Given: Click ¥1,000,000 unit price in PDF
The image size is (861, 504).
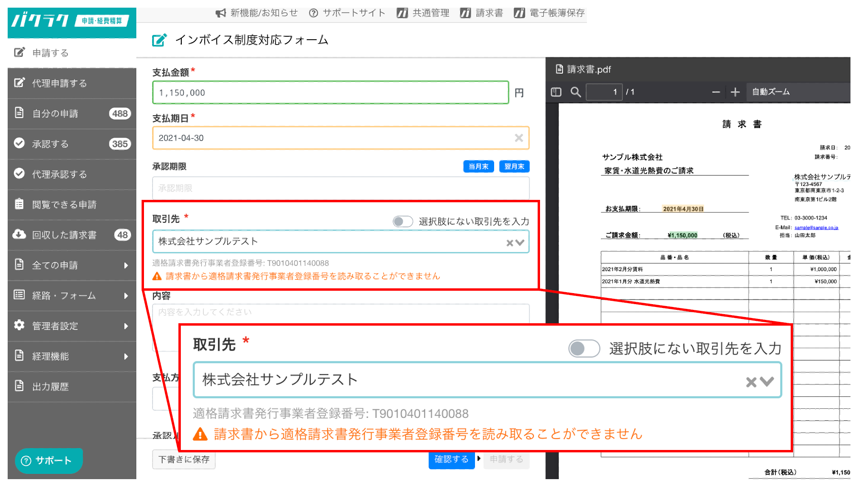Looking at the screenshot, I should tap(823, 269).
